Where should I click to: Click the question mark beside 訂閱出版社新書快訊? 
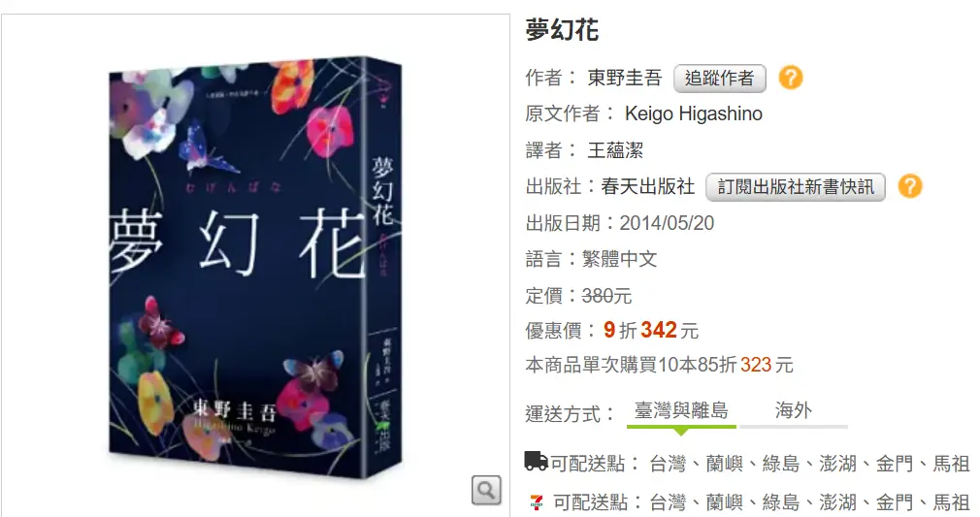point(909,186)
